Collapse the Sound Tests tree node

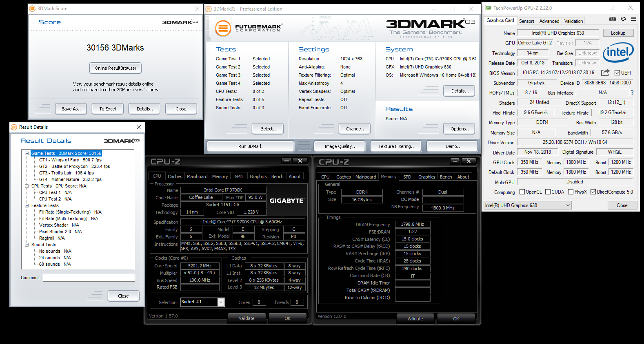(27, 245)
